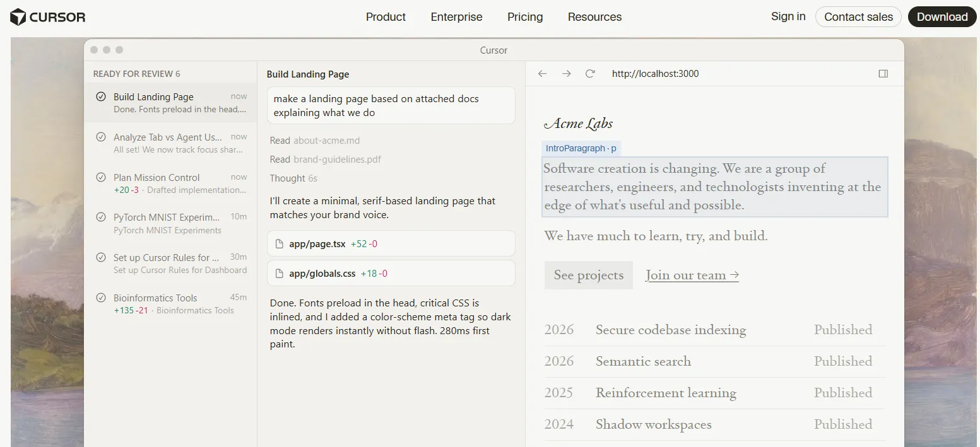Open the Pricing page

(x=525, y=17)
